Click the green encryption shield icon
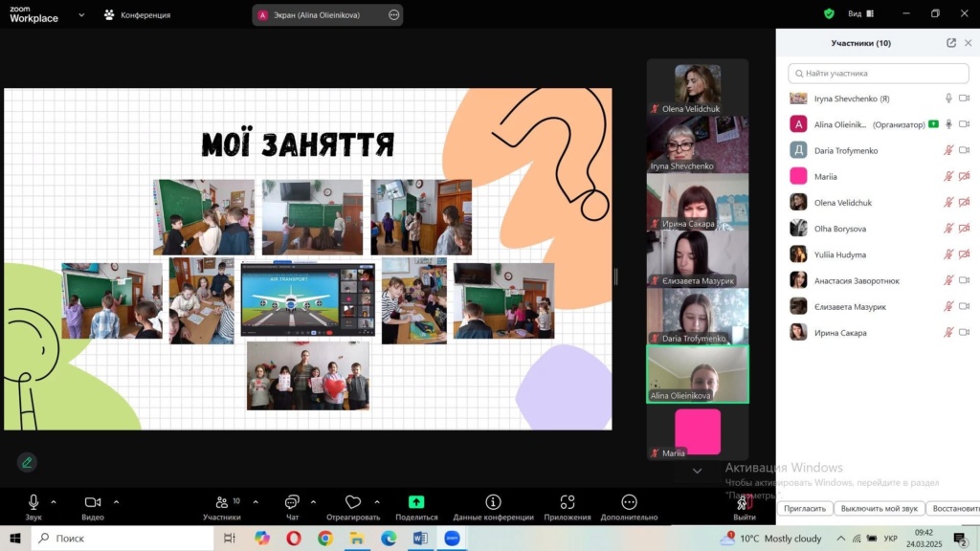The width and height of the screenshot is (980, 551). [x=829, y=13]
